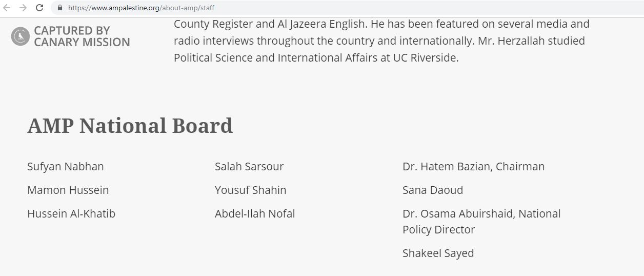Click Dr. Hatem Bazian, Chairman

[473, 166]
